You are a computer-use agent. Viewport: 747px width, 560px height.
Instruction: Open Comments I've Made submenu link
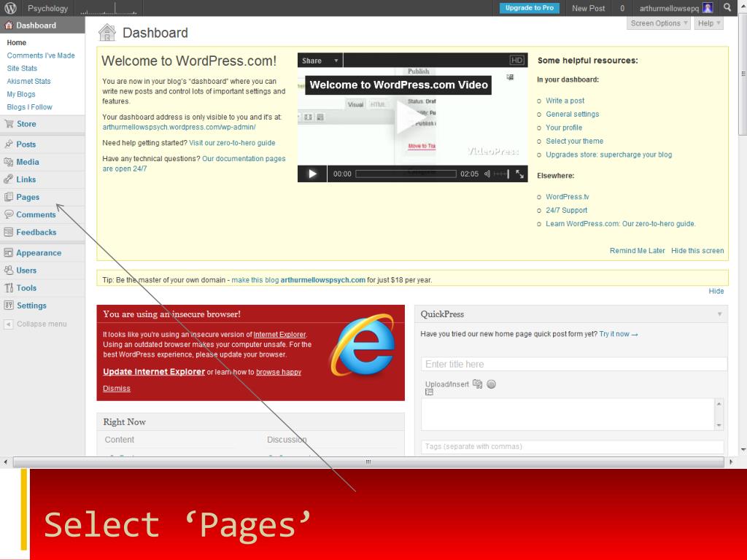[41, 55]
